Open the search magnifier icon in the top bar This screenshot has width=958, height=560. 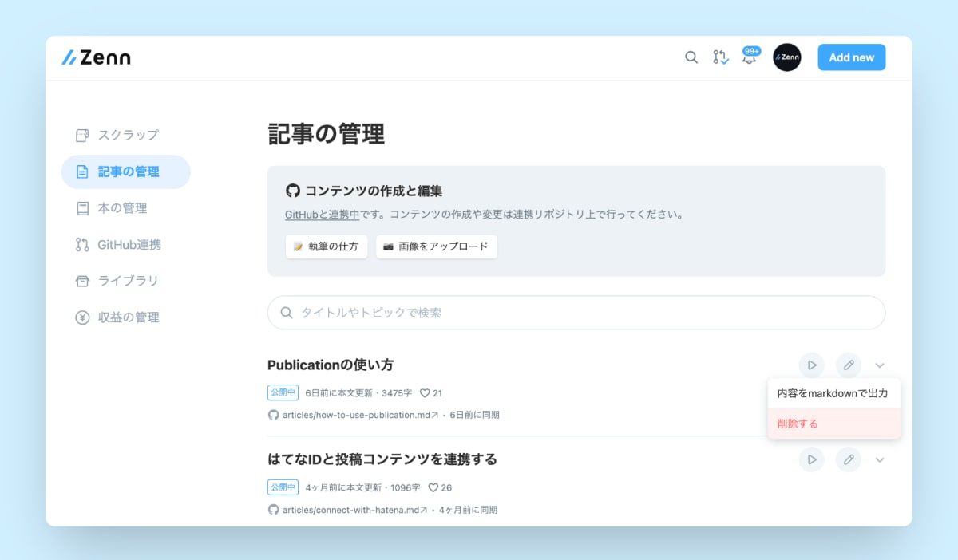click(x=691, y=57)
